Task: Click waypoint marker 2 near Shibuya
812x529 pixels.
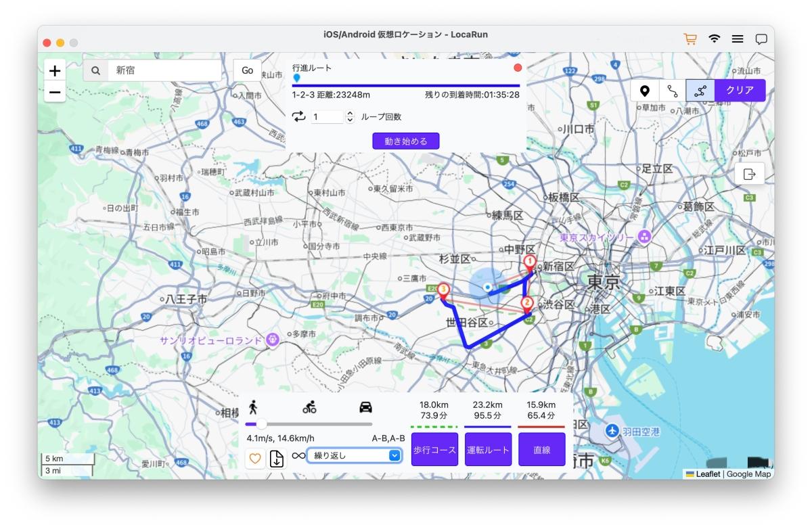Action: [x=527, y=306]
